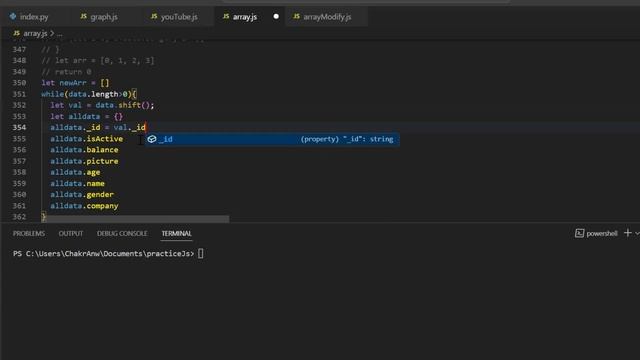Place cursor on 'alldata.name' line
The width and height of the screenshot is (640, 360).
click(x=78, y=184)
